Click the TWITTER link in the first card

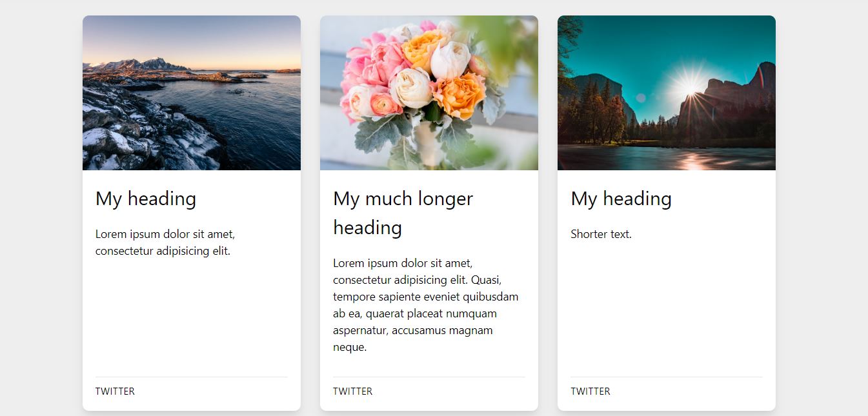pos(115,391)
